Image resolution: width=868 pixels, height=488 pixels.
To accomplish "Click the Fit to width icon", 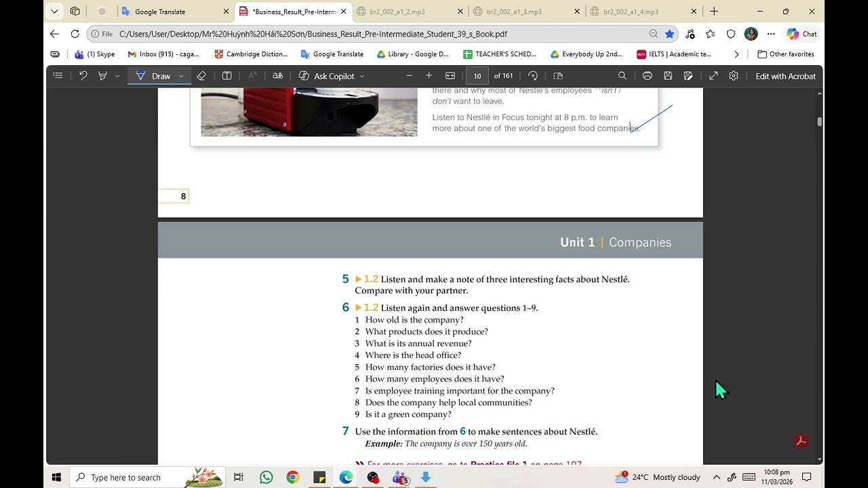I will click(x=450, y=76).
